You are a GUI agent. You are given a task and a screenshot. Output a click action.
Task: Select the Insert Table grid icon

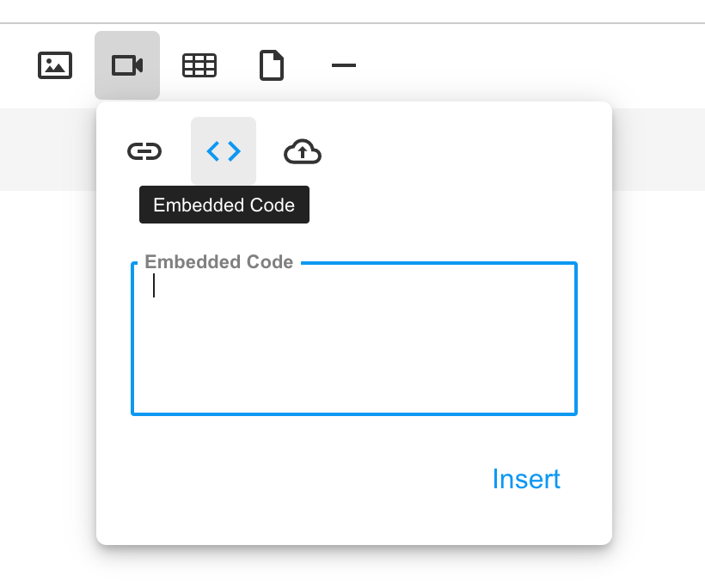(x=199, y=65)
